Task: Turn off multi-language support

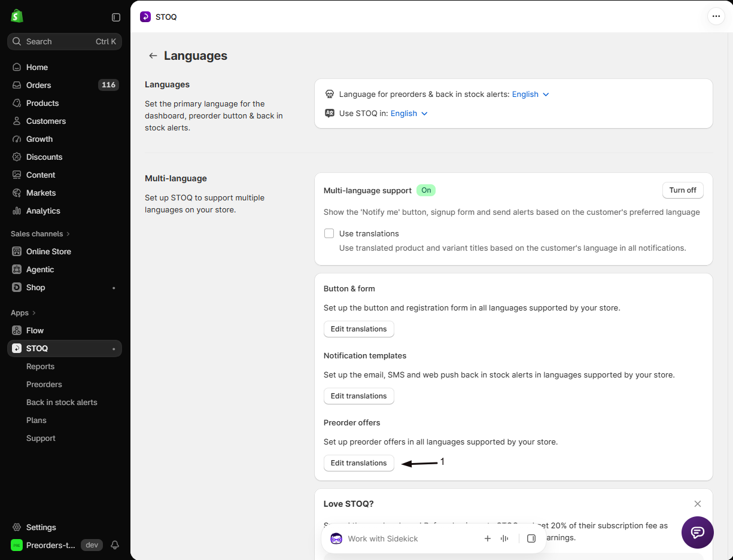Action: 683,190
